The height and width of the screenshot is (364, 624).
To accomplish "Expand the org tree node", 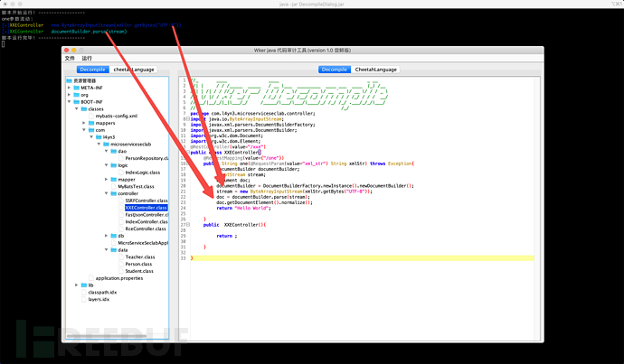I will point(70,95).
